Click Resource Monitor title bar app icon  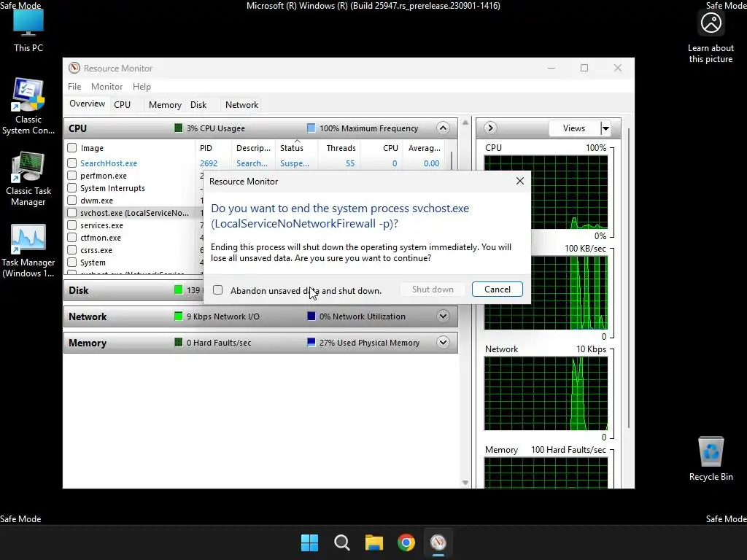74,68
